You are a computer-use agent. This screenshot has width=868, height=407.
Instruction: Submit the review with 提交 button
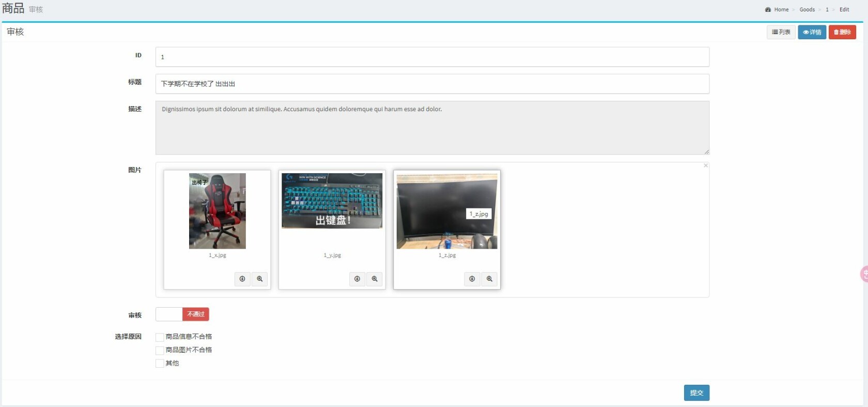(x=696, y=393)
